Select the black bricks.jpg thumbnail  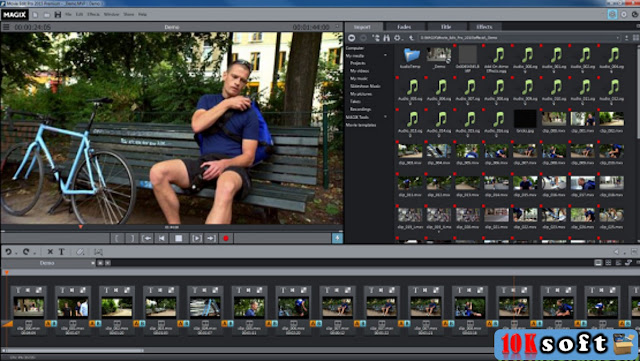click(525, 119)
